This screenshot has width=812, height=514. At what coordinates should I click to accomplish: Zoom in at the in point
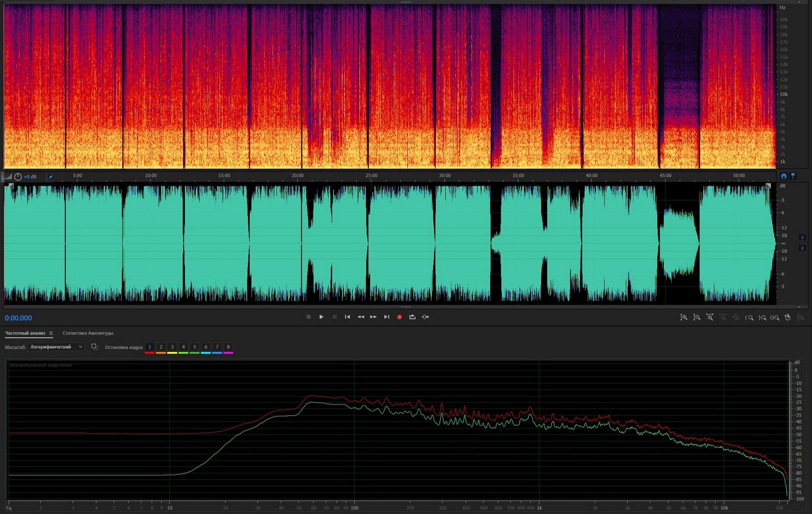(749, 317)
